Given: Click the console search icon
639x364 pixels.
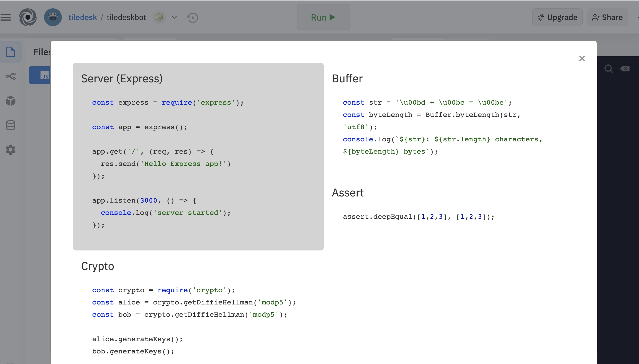Looking at the screenshot, I should 609,69.
